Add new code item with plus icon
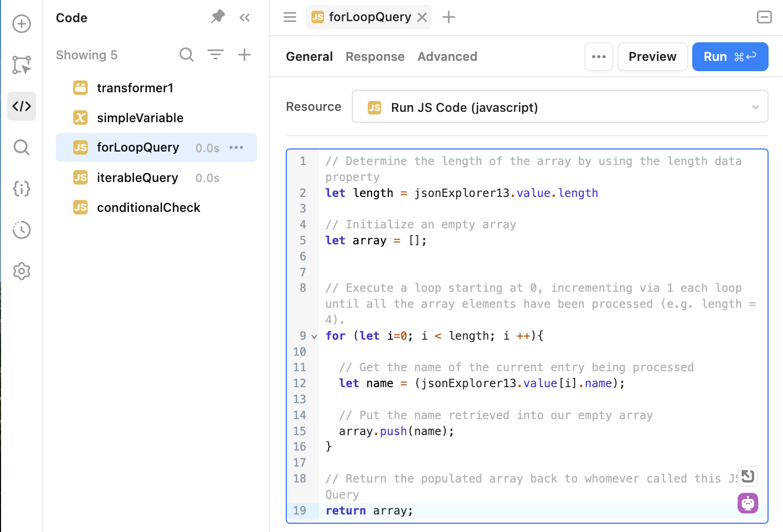Viewport: 783px width, 532px height. click(244, 54)
